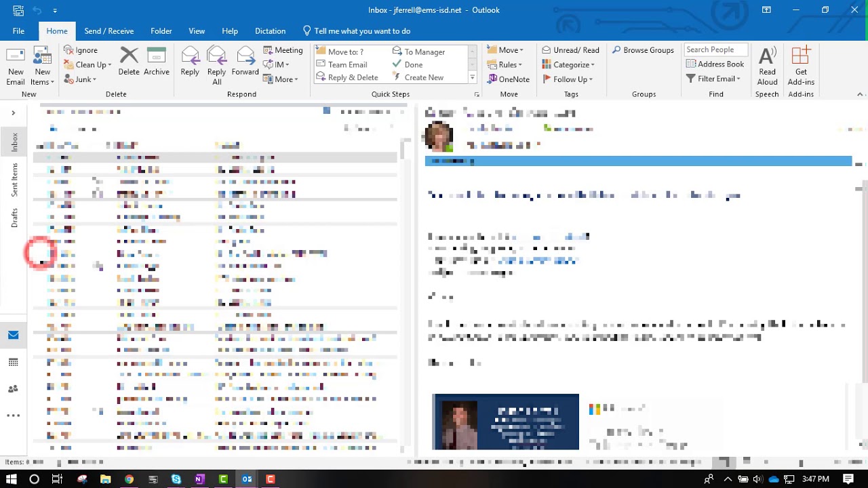
Task: Click the Search People field
Action: tap(715, 49)
